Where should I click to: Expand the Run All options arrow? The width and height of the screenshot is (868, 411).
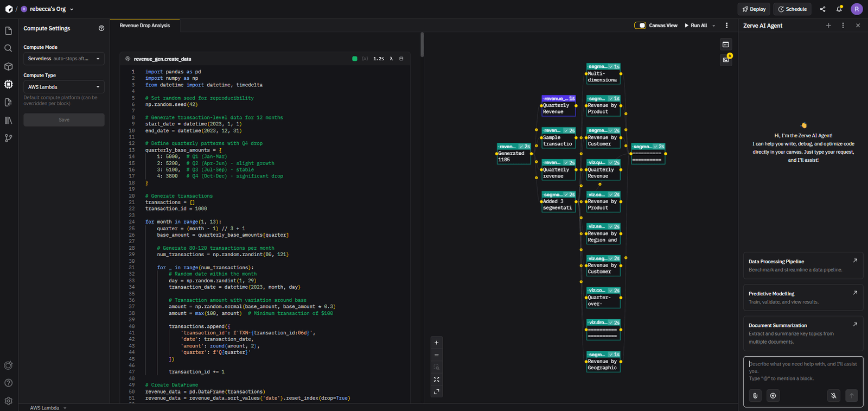pos(714,26)
